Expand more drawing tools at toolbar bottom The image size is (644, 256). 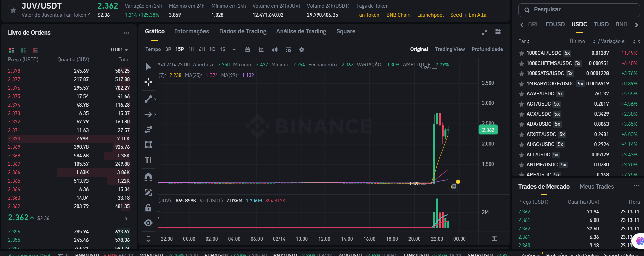pos(148,239)
